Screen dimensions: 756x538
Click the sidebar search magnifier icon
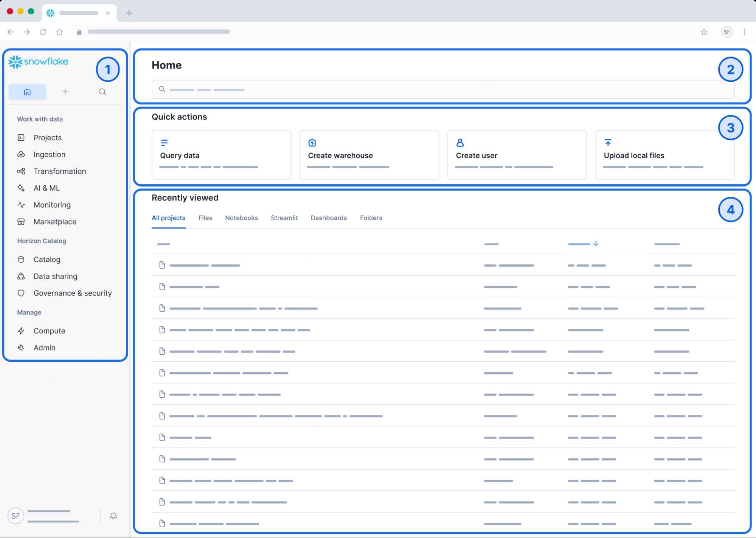tap(102, 92)
